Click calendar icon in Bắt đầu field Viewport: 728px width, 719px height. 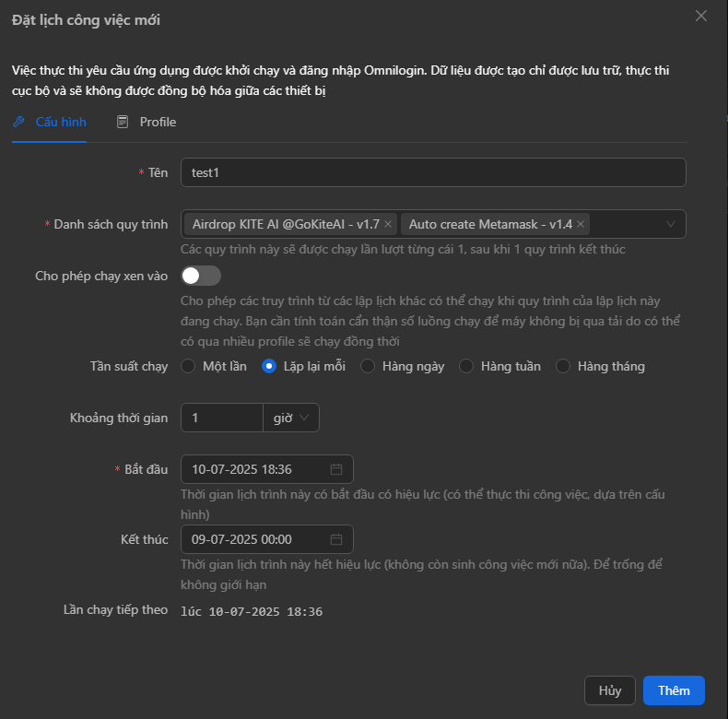(336, 469)
